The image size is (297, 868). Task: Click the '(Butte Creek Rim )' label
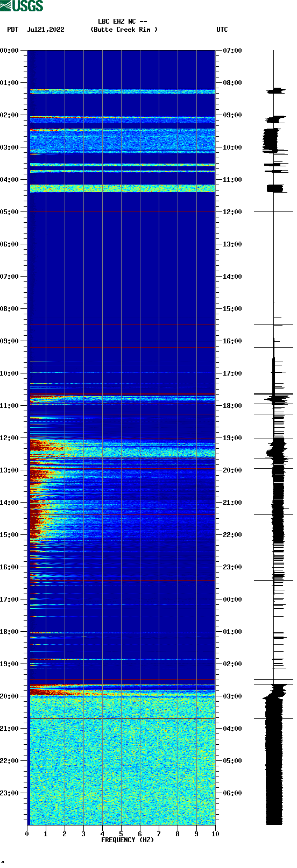click(x=124, y=30)
